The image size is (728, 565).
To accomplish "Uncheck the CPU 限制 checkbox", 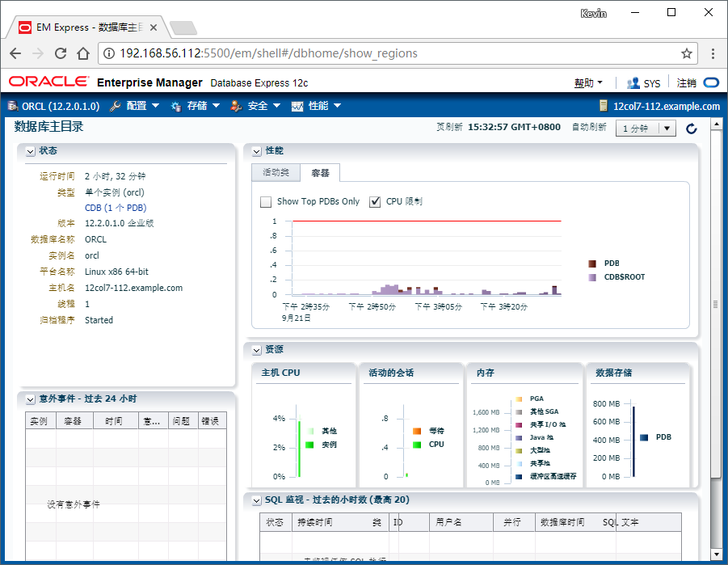I will 375,201.
